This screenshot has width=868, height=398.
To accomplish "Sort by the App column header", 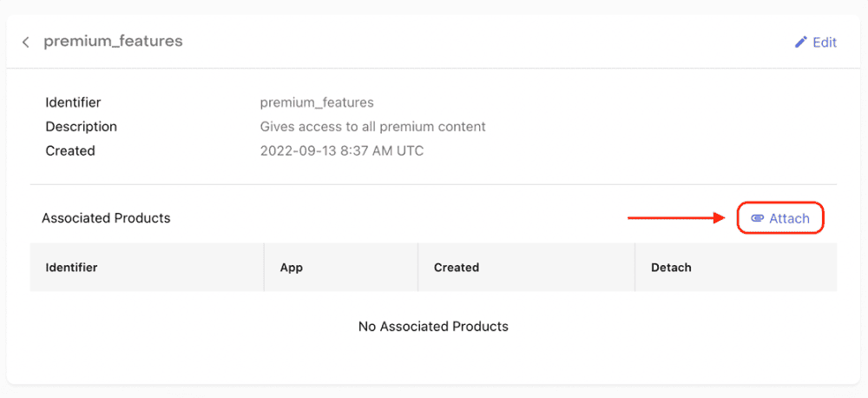I will pos(292,268).
